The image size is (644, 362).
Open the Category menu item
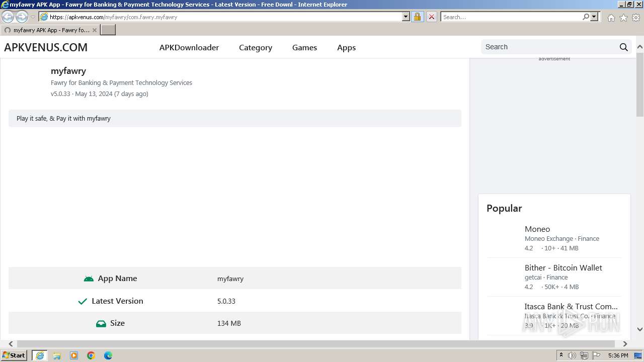(256, 47)
